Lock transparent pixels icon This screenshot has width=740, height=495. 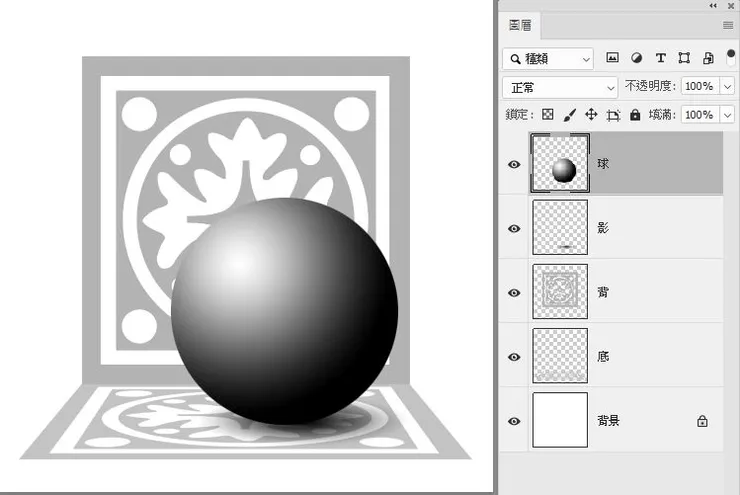(x=547, y=115)
